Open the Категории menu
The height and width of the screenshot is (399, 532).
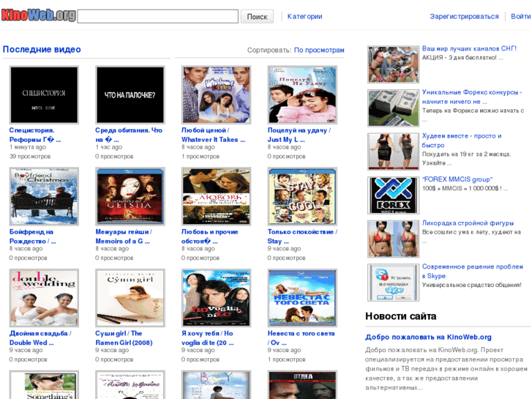click(304, 16)
